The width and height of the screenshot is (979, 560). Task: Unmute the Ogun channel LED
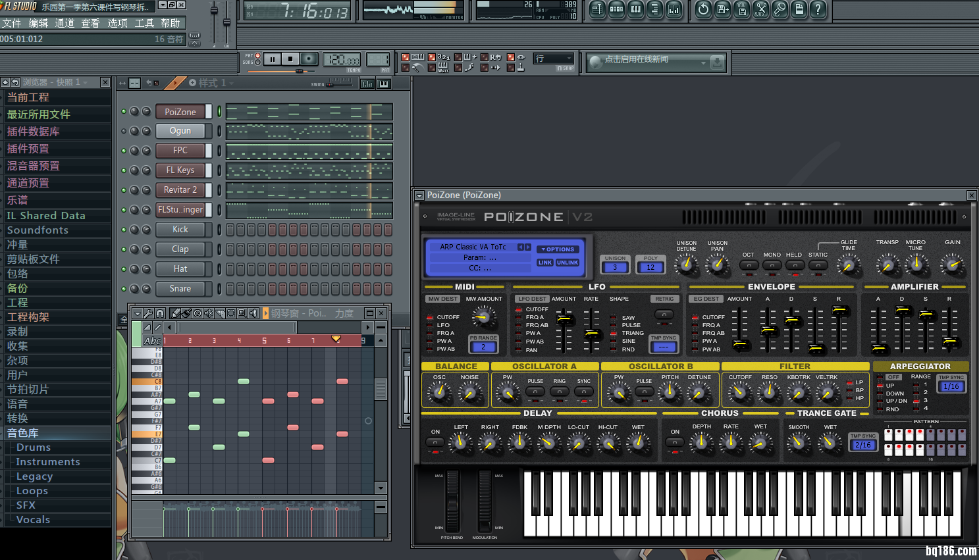(124, 131)
